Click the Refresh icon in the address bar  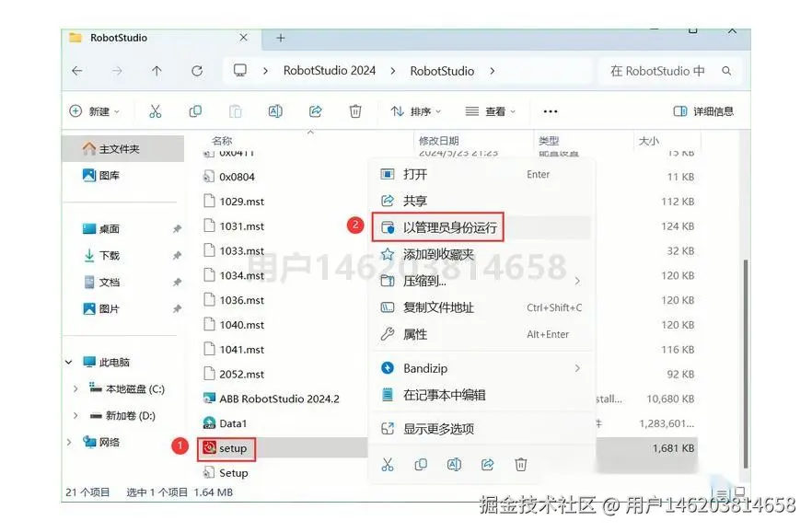[x=198, y=70]
